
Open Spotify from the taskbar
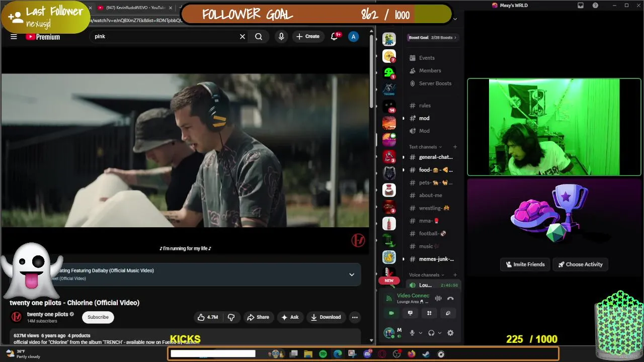(323, 354)
